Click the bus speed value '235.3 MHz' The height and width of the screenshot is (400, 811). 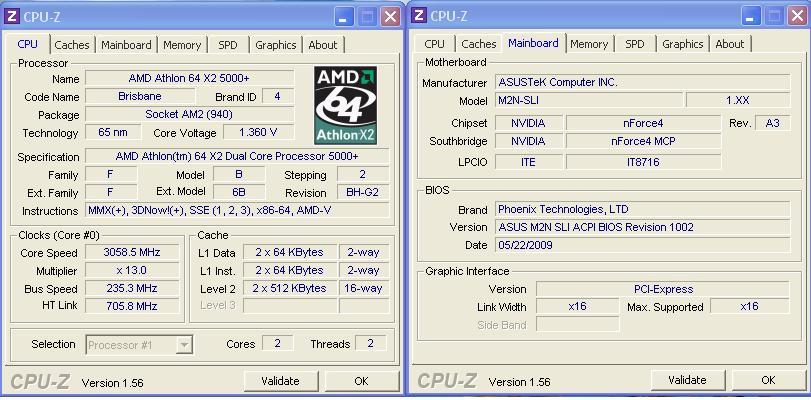[132, 288]
